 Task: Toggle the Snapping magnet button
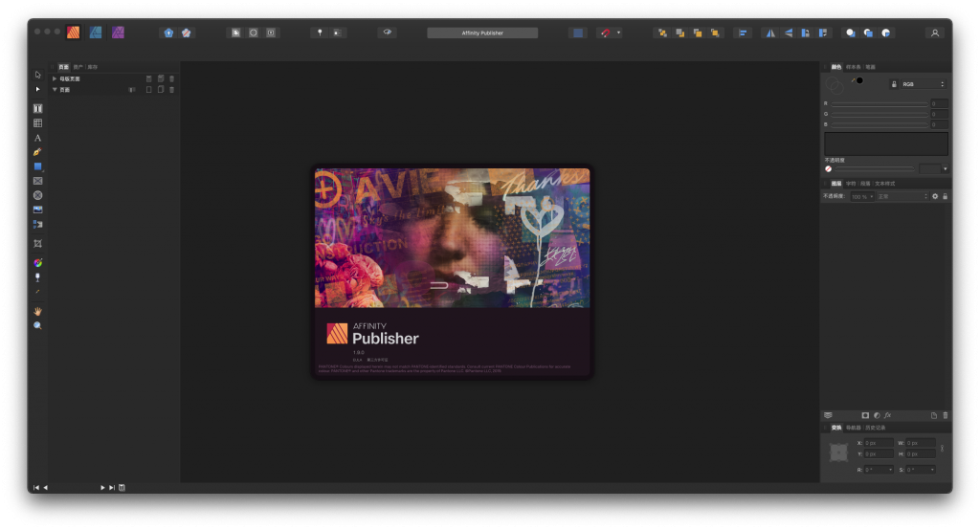coord(605,33)
